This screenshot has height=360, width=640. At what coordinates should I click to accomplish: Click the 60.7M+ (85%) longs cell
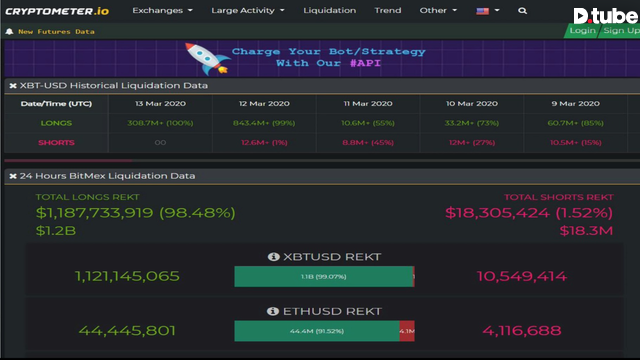(576, 123)
